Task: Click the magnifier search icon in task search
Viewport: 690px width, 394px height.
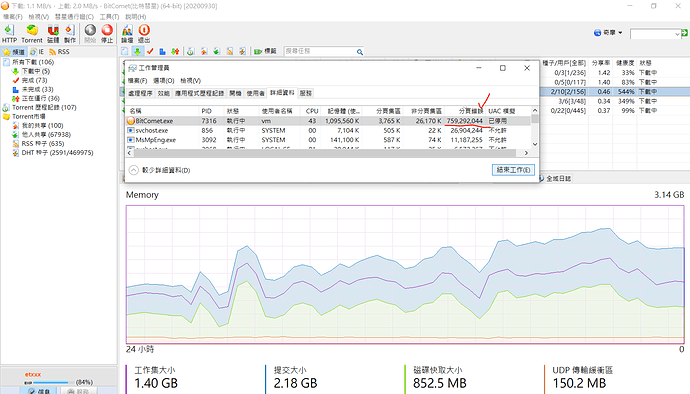Action: click(x=360, y=52)
